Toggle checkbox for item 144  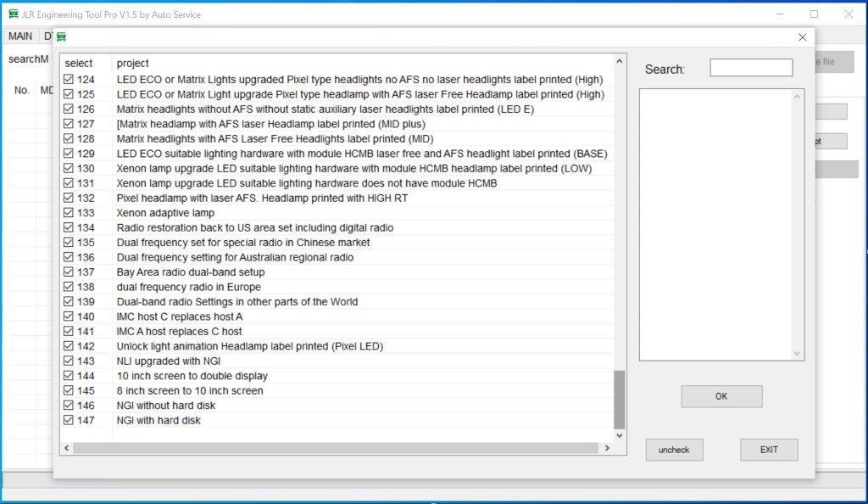click(68, 376)
